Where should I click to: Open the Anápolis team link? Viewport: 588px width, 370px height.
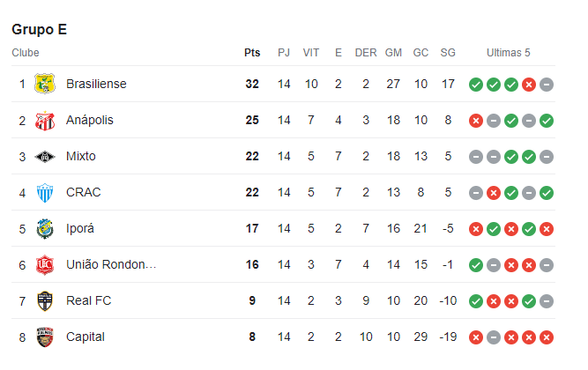(90, 120)
